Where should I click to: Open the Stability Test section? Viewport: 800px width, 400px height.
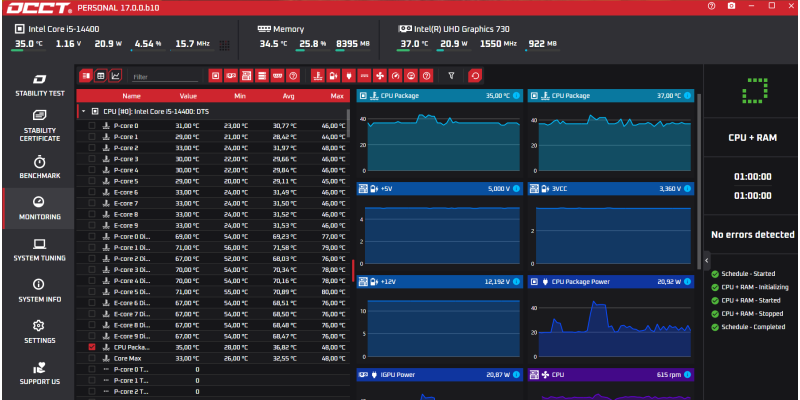40,86
